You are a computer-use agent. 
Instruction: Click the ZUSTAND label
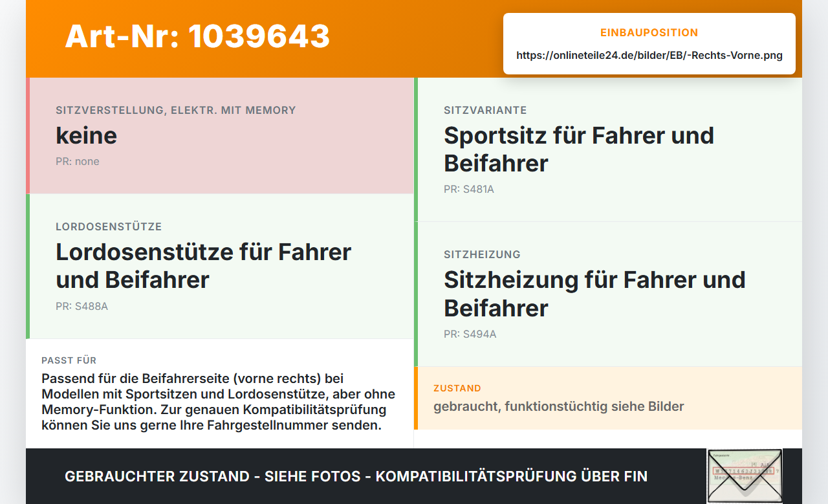click(x=457, y=388)
